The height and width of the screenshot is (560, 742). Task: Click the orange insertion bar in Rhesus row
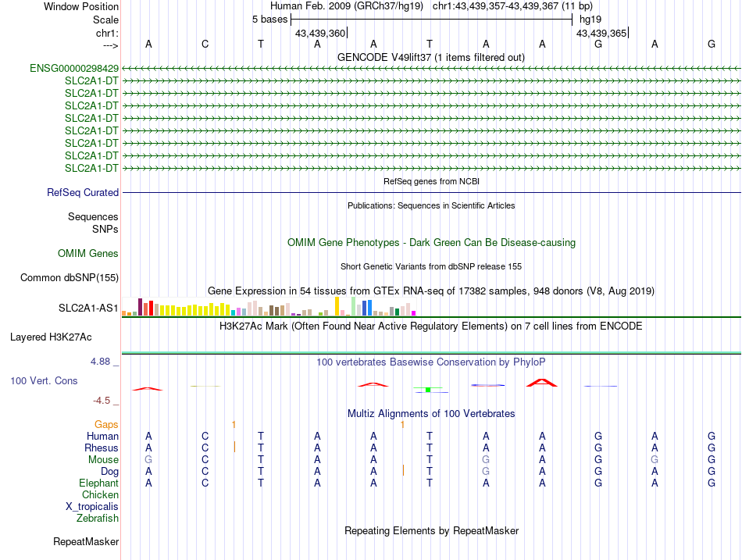pyautogui.click(x=234, y=447)
